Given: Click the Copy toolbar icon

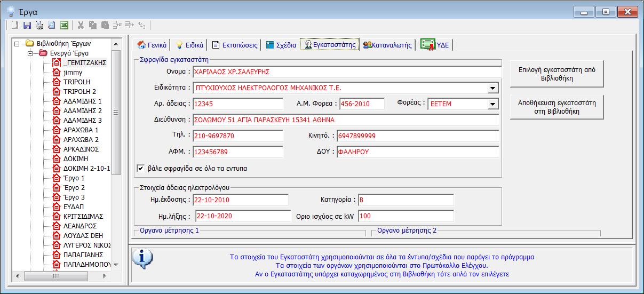Looking at the screenshot, I should point(93,25).
